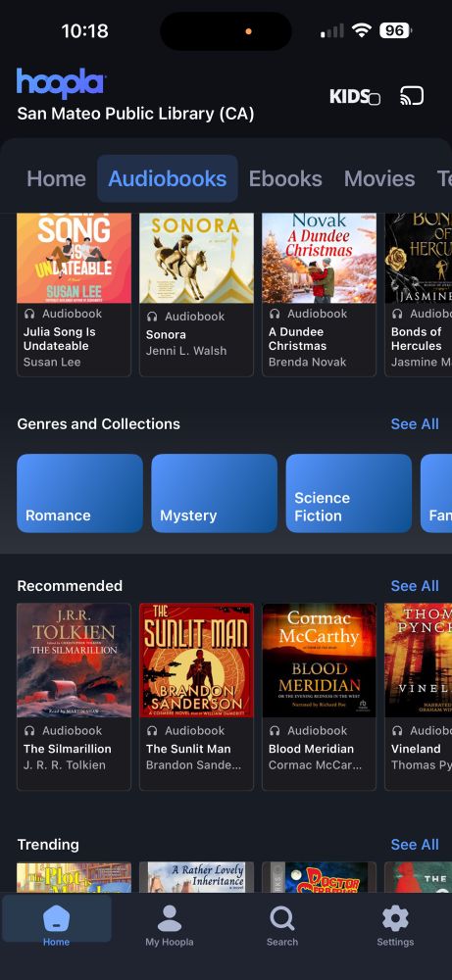The height and width of the screenshot is (980, 452).
Task: See All Trending titles
Action: [x=415, y=845]
